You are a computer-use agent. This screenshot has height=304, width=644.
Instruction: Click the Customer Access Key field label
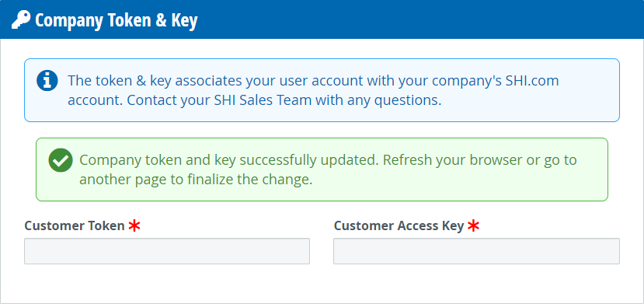tap(399, 225)
